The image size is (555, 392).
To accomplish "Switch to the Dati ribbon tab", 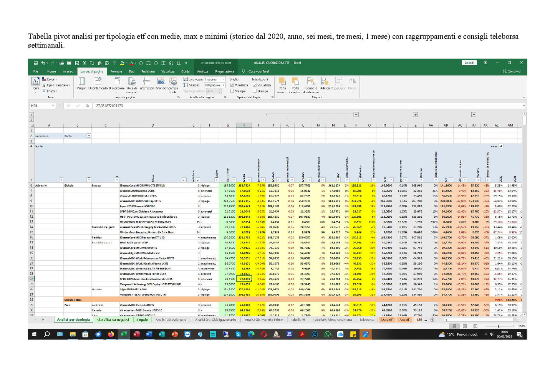I will pyautogui.click(x=132, y=71).
